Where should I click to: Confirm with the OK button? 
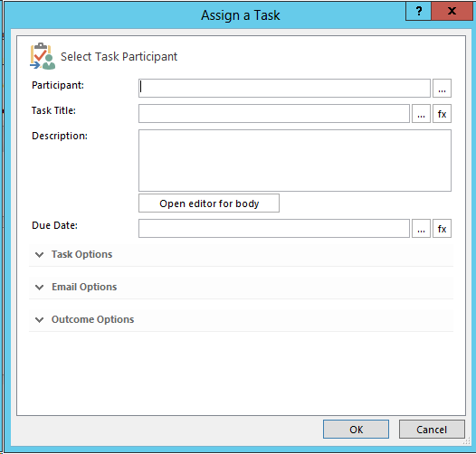(x=356, y=429)
